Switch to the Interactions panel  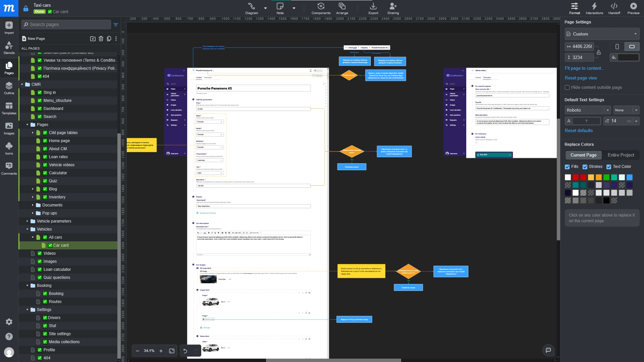coord(594,8)
